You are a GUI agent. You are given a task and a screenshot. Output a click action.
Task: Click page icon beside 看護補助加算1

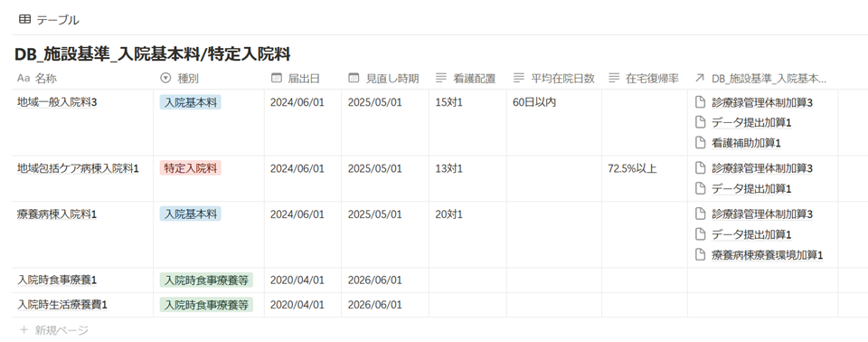(x=700, y=142)
